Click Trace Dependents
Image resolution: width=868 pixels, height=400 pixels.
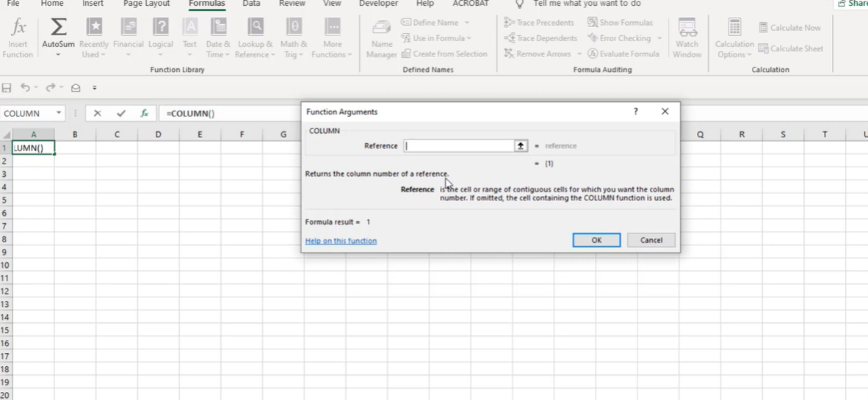coord(540,38)
